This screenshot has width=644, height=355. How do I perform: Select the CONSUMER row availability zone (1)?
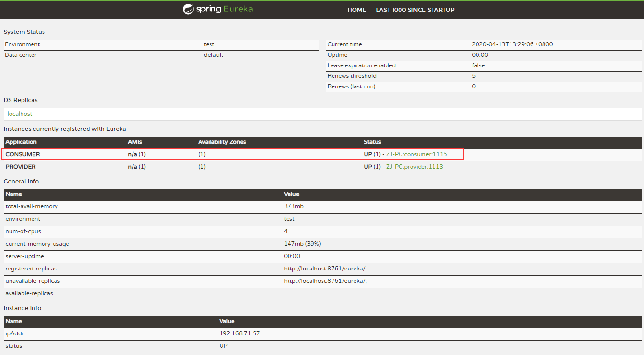(x=202, y=154)
